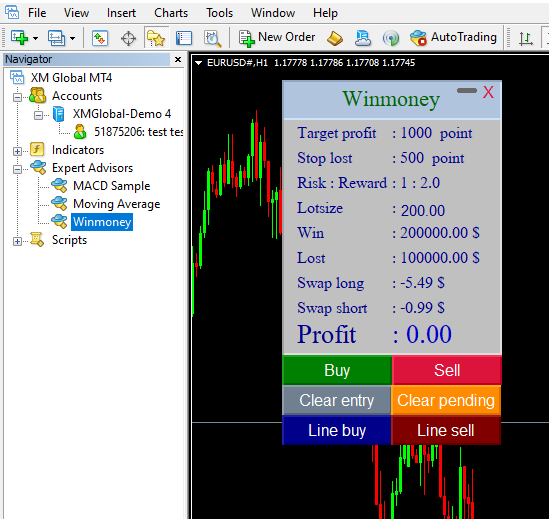Click the Target profit 1000 value

coord(416,133)
